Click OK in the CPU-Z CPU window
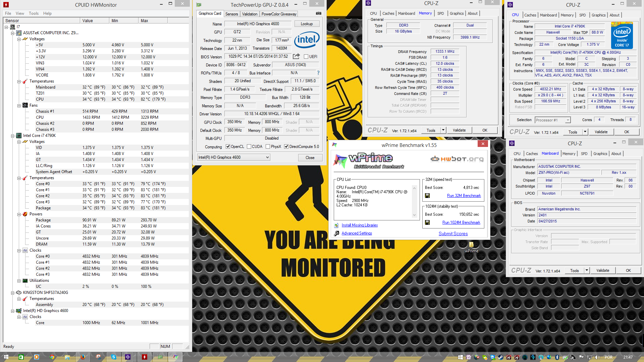 point(627,132)
